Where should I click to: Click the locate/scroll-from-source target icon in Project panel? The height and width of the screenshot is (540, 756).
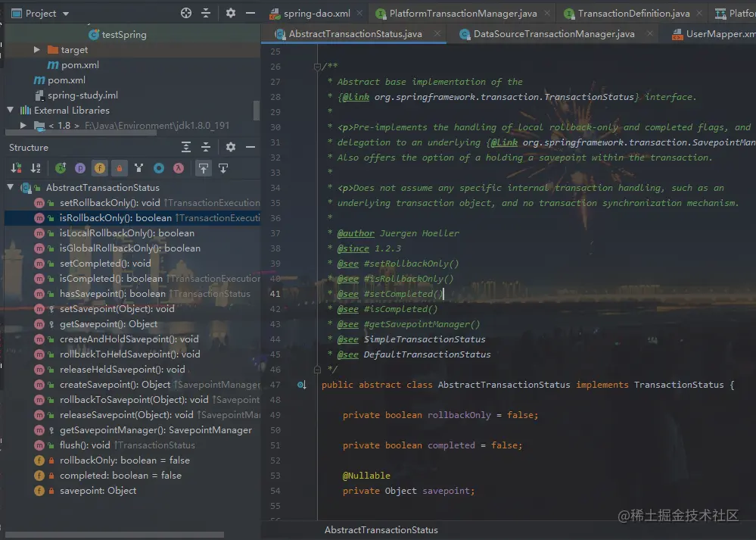[186, 13]
